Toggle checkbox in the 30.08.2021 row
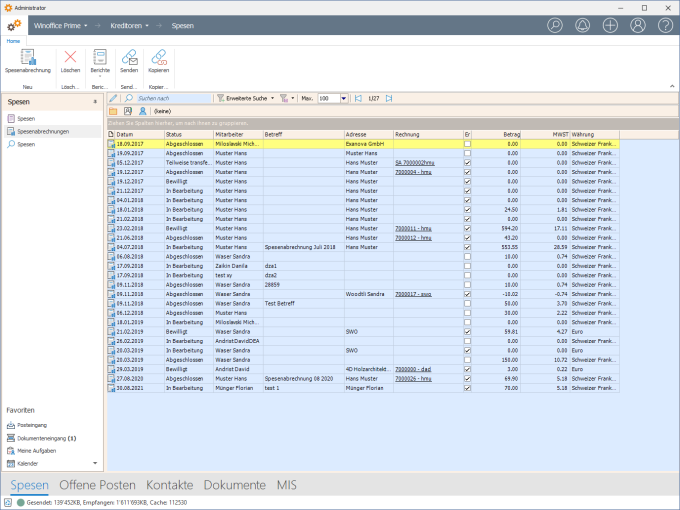This screenshot has width=680, height=510. pyautogui.click(x=467, y=387)
